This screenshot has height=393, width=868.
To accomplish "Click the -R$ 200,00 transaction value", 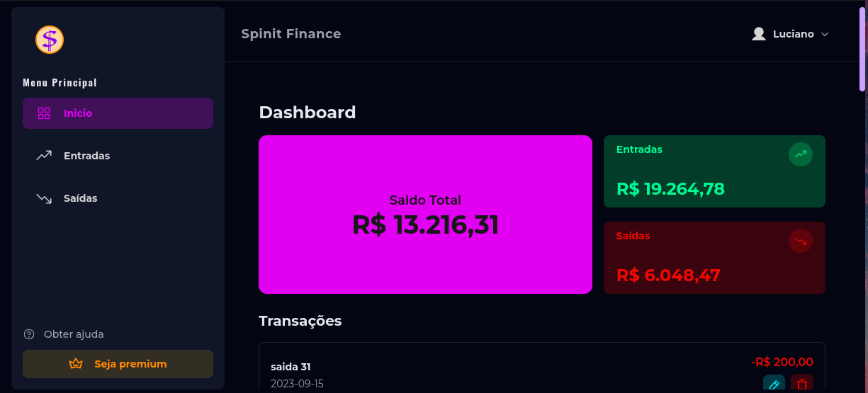I will point(782,362).
